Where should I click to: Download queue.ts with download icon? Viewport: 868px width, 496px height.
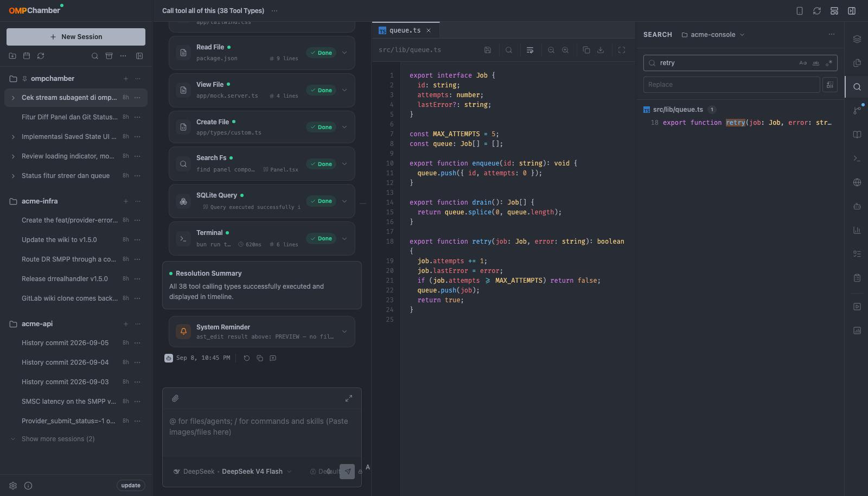[x=601, y=50]
